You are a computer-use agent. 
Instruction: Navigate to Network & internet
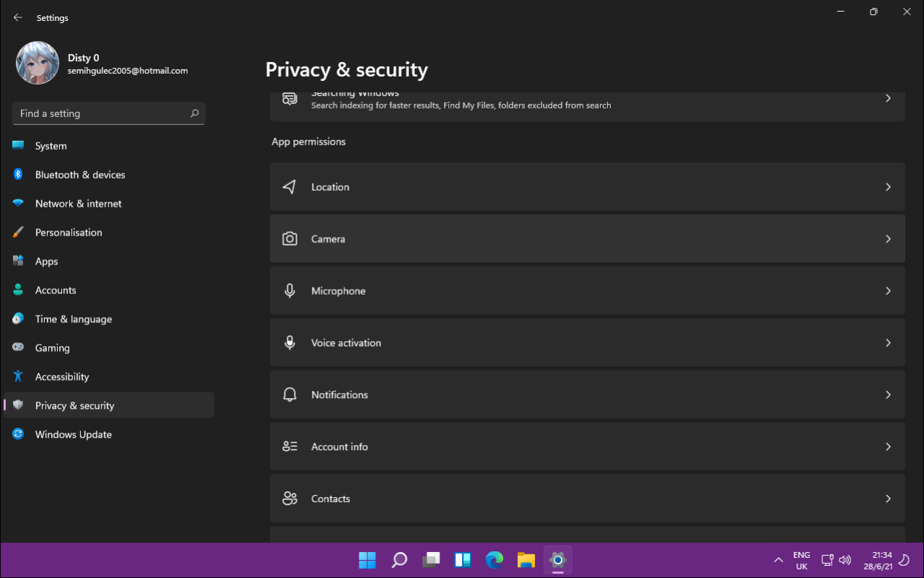(x=109, y=204)
